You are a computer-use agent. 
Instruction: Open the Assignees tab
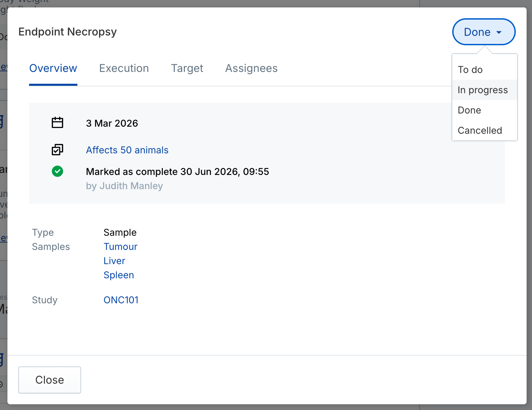point(251,68)
